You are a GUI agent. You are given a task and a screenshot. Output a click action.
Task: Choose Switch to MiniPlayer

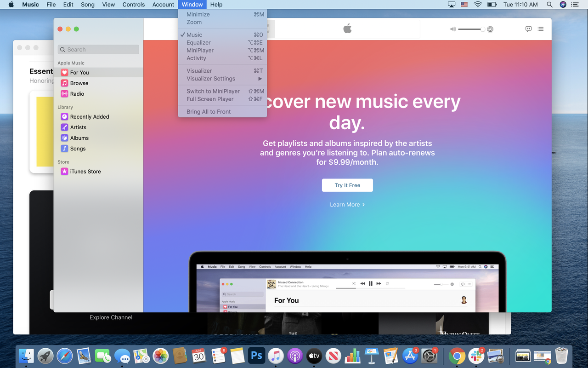(222, 91)
